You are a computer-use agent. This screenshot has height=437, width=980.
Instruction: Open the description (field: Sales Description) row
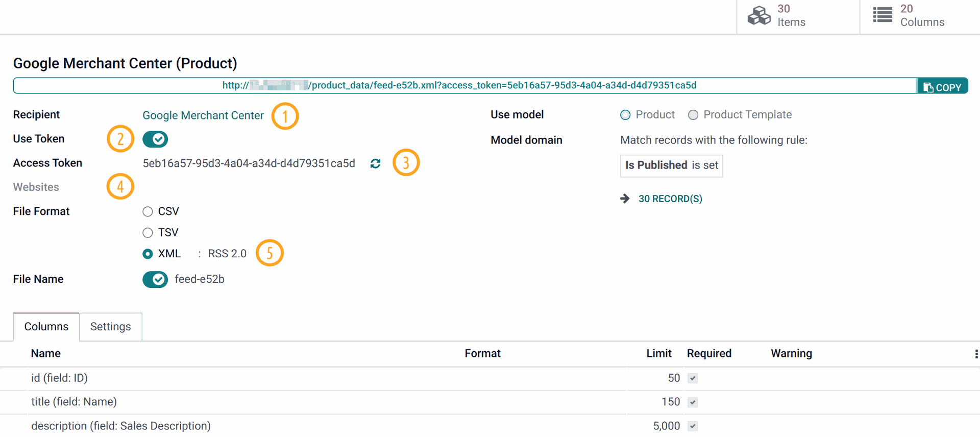pos(490,426)
